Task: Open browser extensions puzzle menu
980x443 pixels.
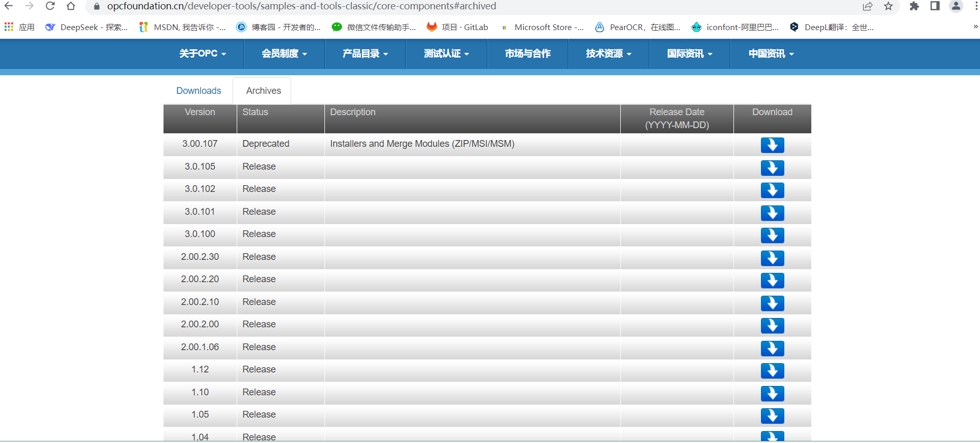Action: (915, 6)
